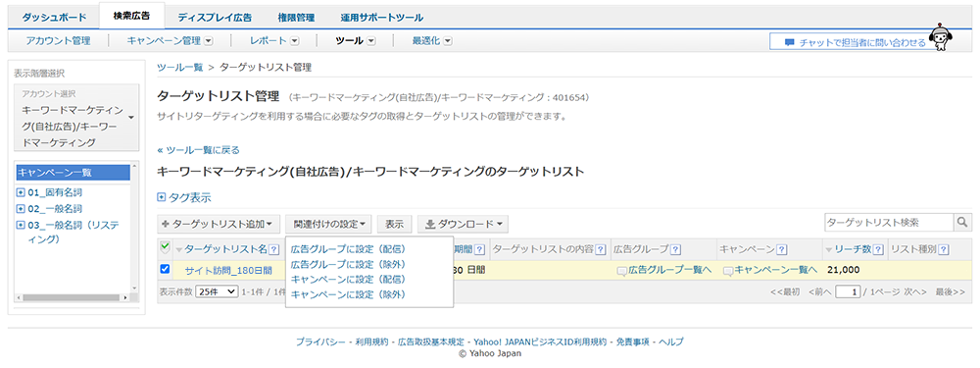Open the レポート submenu arrow

pos(294,40)
